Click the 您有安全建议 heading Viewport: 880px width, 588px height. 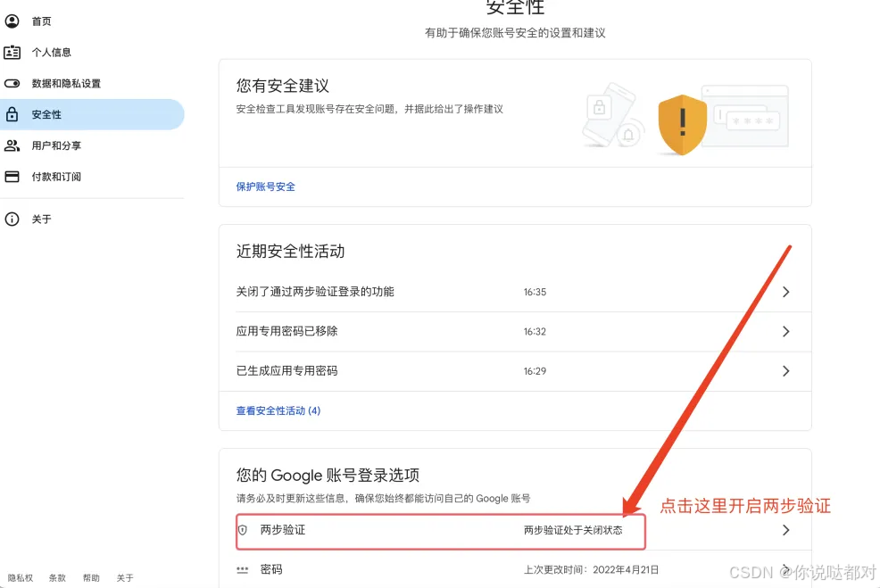click(x=282, y=86)
